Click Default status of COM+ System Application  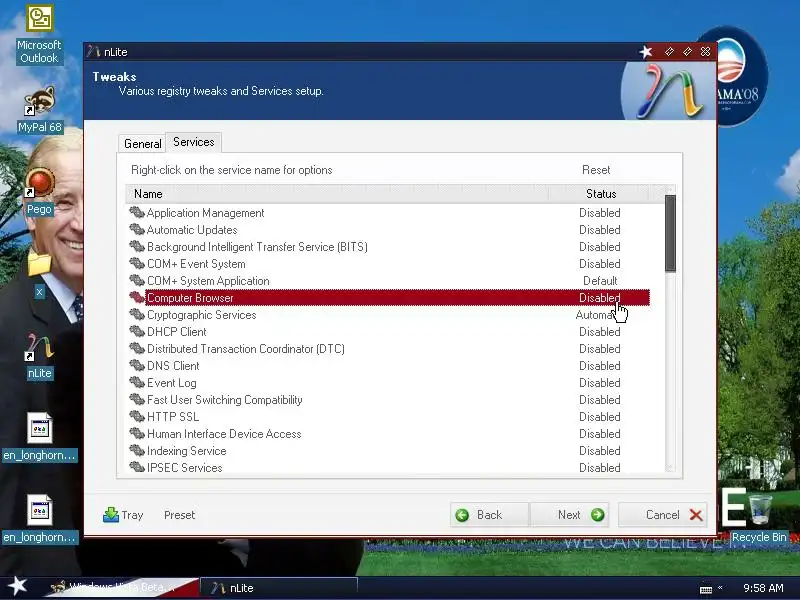click(x=600, y=281)
